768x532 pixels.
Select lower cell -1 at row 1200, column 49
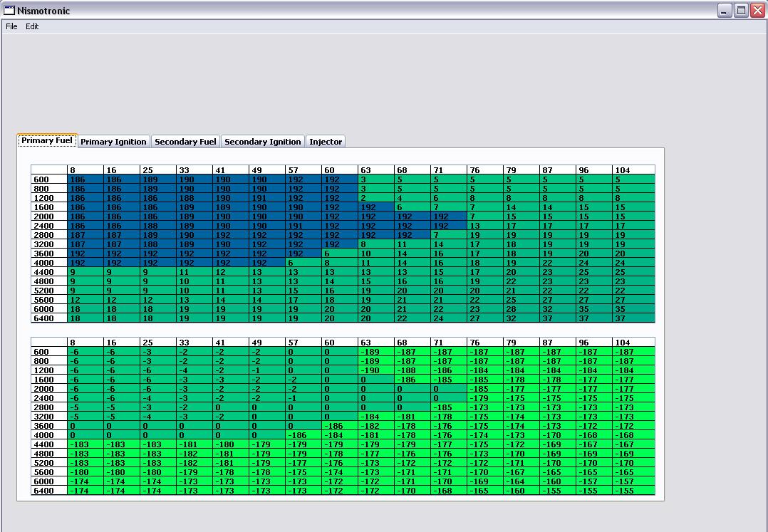point(266,370)
